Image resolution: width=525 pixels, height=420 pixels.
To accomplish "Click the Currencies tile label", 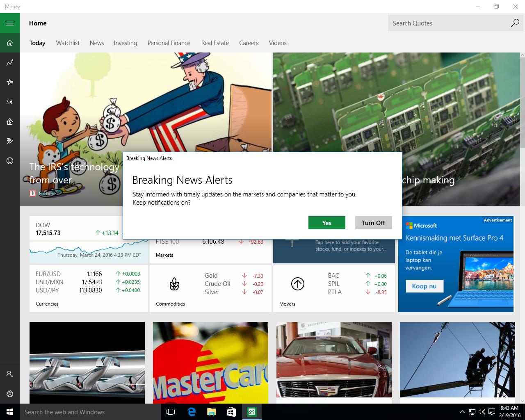I will (47, 304).
